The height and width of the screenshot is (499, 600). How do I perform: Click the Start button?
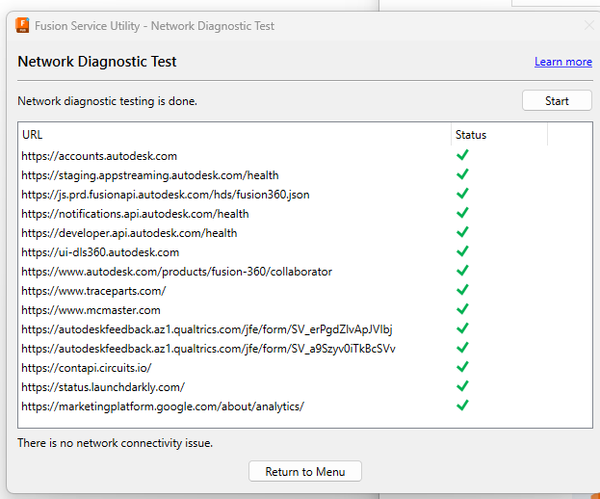(x=557, y=101)
